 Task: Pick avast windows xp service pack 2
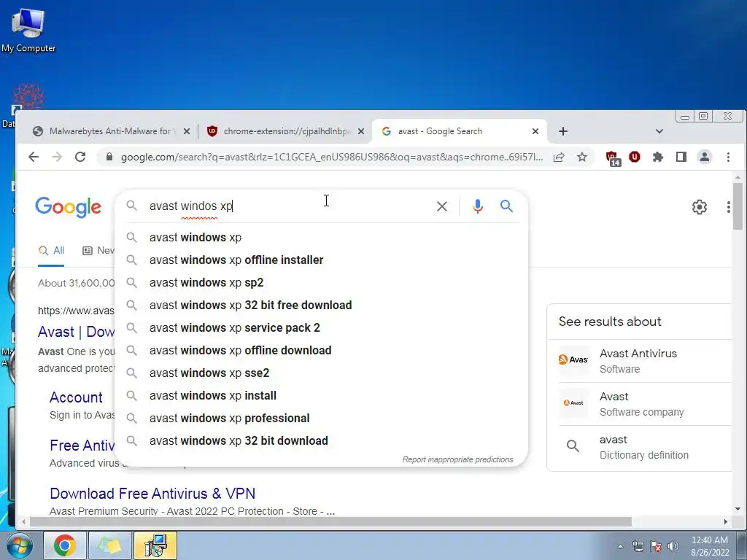[322, 327]
